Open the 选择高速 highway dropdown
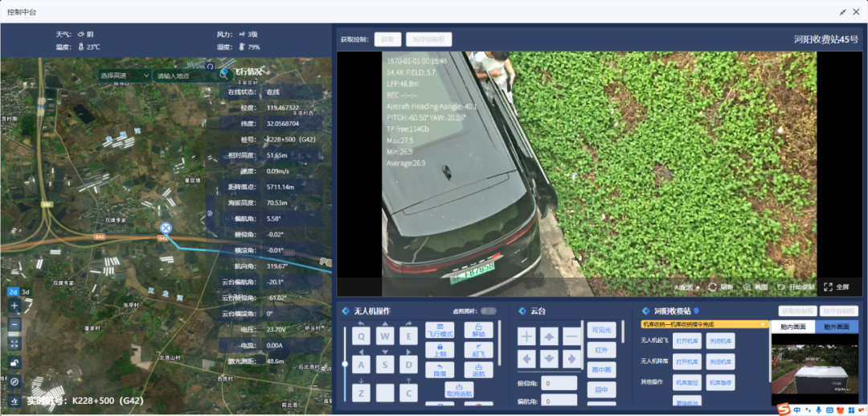The height and width of the screenshot is (416, 868). [x=125, y=76]
